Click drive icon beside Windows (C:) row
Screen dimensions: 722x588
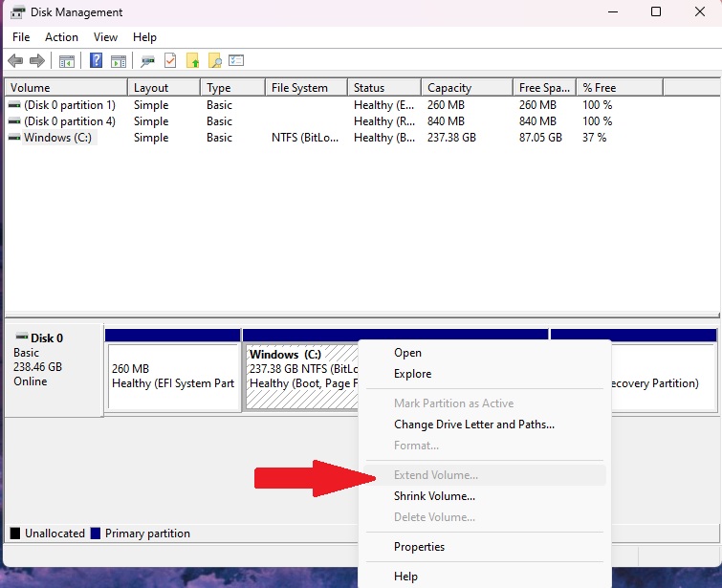14,138
